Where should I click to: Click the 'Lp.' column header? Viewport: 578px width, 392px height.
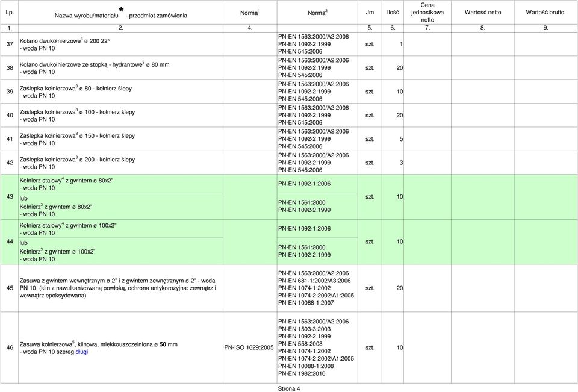click(x=10, y=13)
